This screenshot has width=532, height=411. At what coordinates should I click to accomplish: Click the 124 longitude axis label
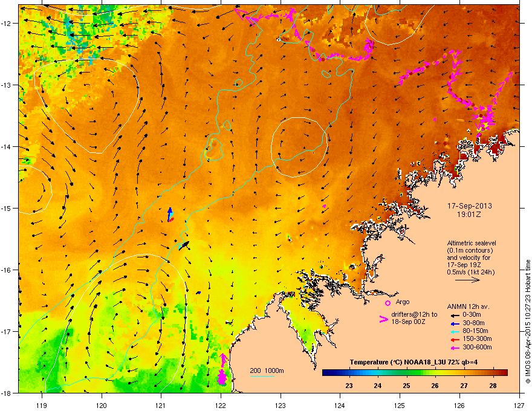point(340,406)
